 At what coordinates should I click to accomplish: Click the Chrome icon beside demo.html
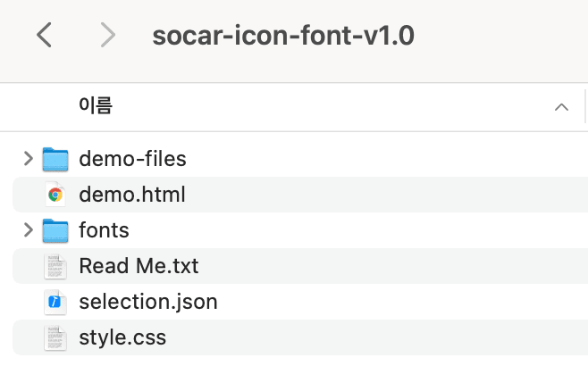pyautogui.click(x=55, y=195)
